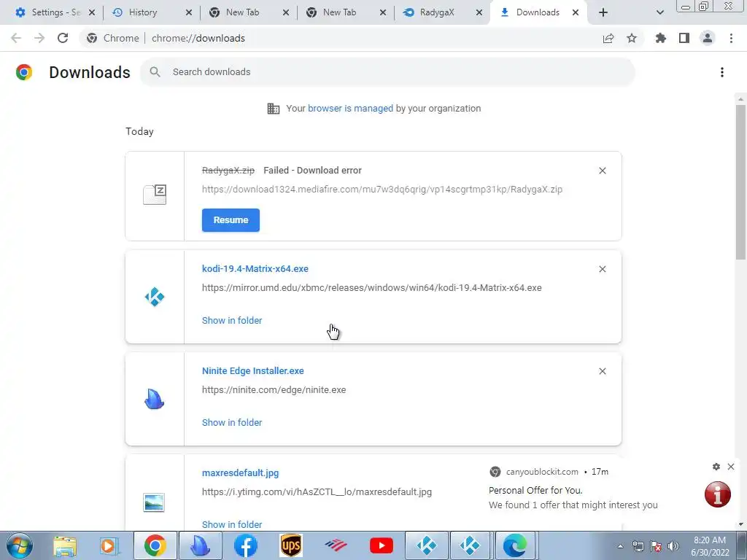Click the volume speaker tray icon
Image resolution: width=747 pixels, height=560 pixels.
pyautogui.click(x=673, y=546)
